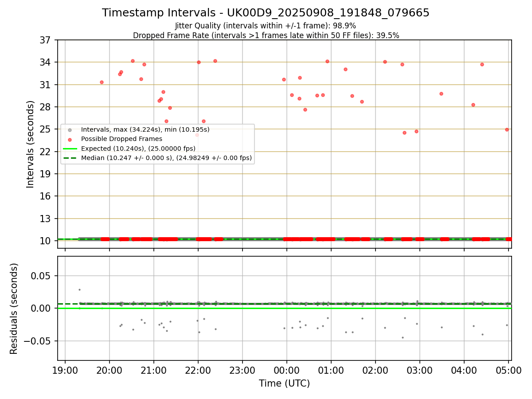The width and height of the screenshot is (532, 399).
Task: Click legend entry "Median (10.247 +/- 0.000 s)"
Action: (x=166, y=157)
